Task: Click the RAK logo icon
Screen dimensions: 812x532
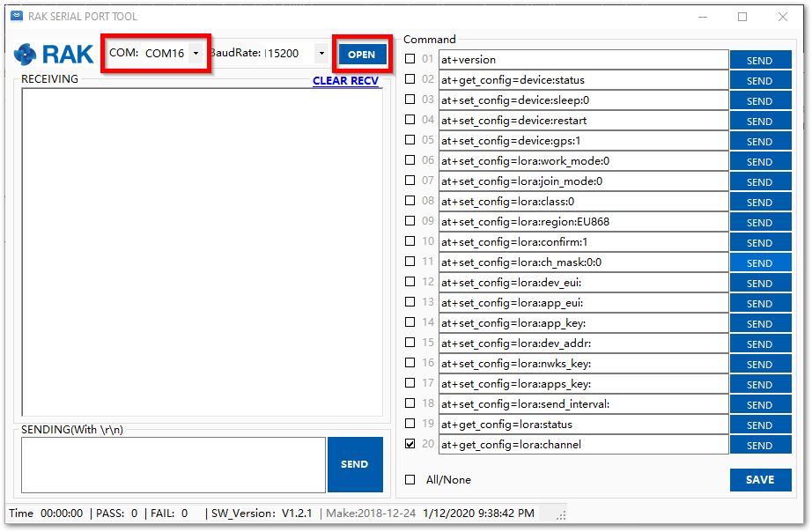Action: [x=28, y=55]
